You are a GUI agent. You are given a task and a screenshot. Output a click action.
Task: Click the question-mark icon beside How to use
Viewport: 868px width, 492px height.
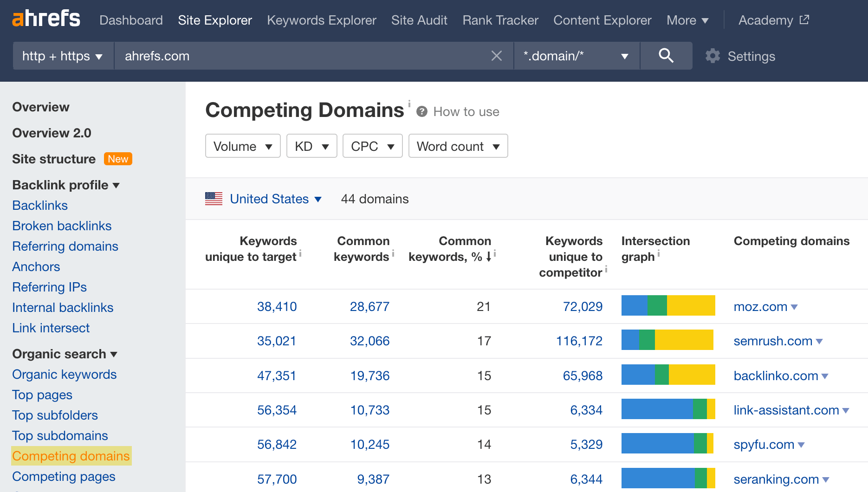(421, 111)
